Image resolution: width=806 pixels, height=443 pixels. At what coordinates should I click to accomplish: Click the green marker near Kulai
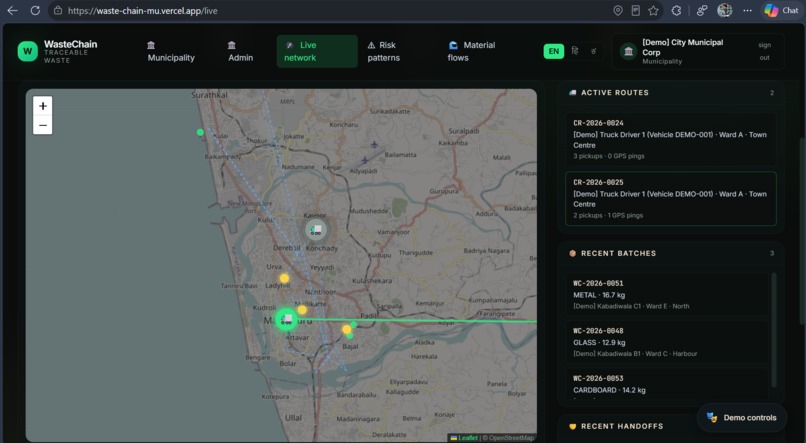(200, 133)
